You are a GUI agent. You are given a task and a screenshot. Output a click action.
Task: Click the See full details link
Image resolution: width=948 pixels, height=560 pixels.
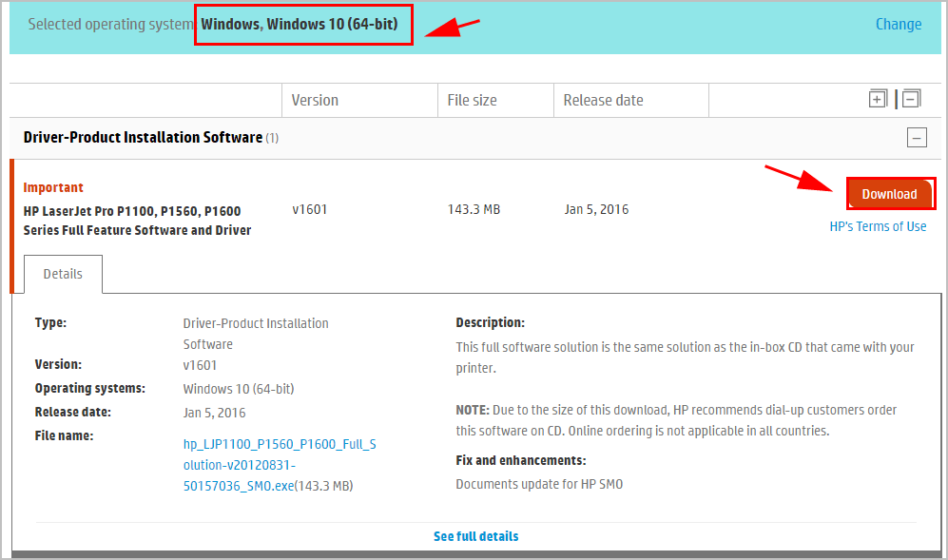pos(475,535)
